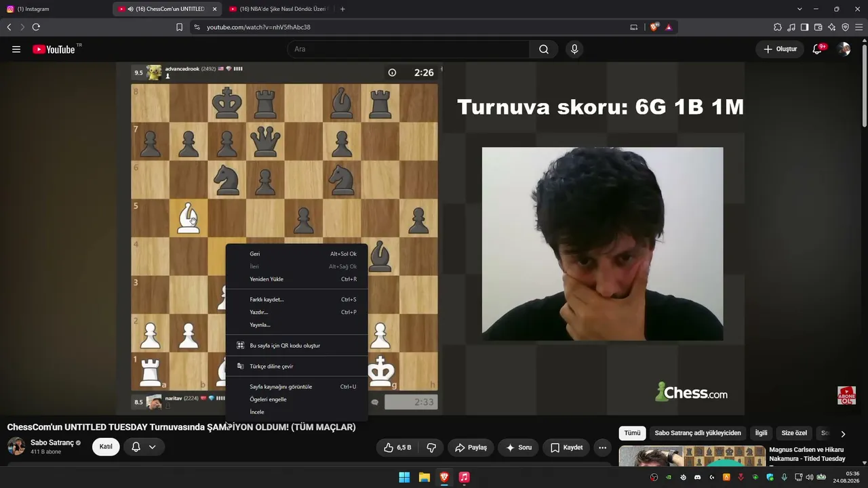Viewport: 868px width, 488px height.
Task: Choose 'Yeniden Yükle' from the context menu
Action: click(x=296, y=279)
